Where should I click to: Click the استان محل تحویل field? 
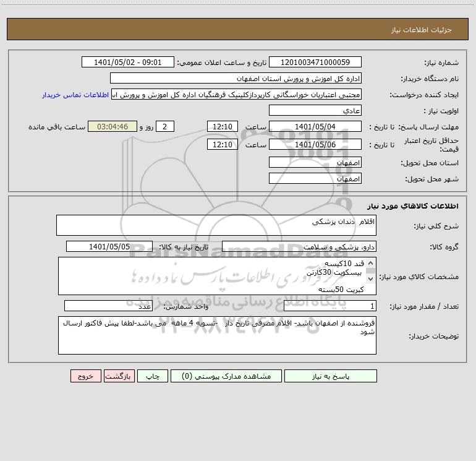(x=315, y=162)
